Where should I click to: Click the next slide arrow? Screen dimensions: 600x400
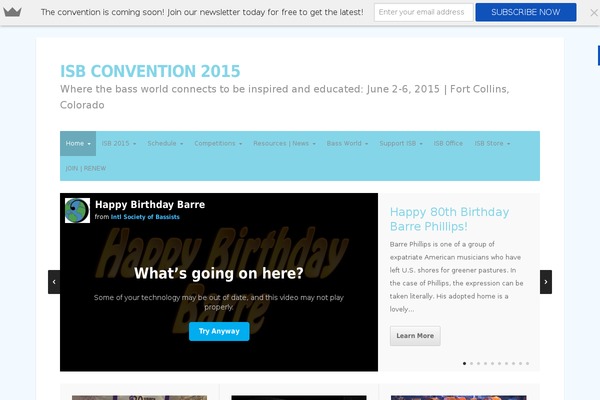point(546,282)
